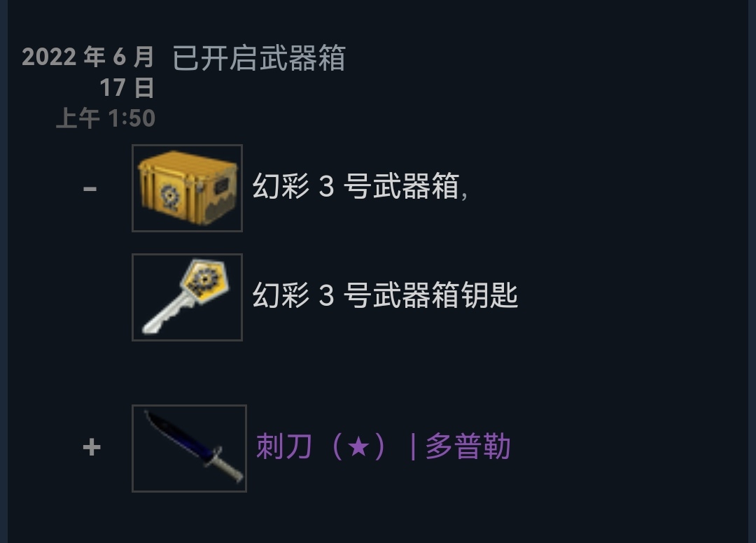Open the purple 刺刀（★）| 多普勒 link
756x543 pixels.
(384, 446)
